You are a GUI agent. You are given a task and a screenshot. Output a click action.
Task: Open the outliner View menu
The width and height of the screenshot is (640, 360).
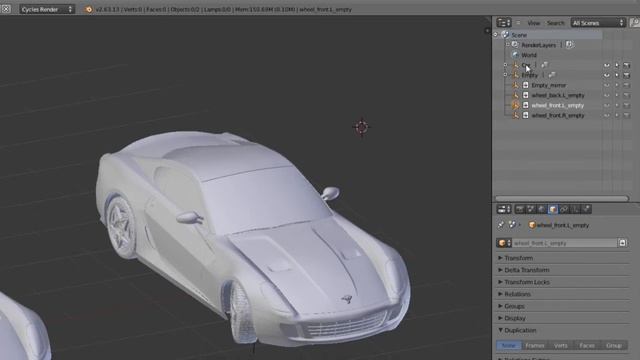click(533, 23)
